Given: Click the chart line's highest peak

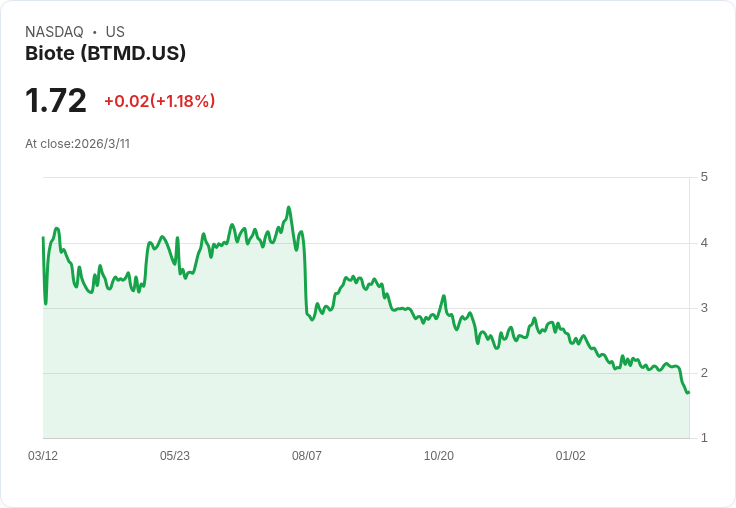Looking at the screenshot, I should (x=288, y=208).
